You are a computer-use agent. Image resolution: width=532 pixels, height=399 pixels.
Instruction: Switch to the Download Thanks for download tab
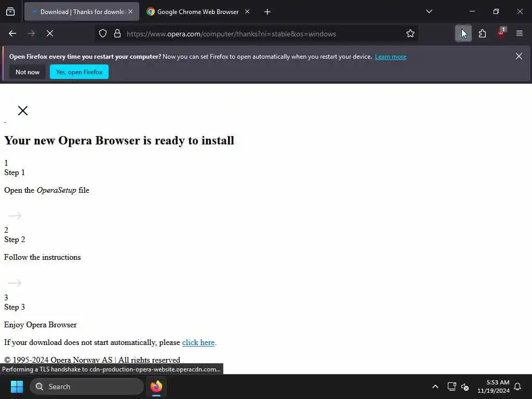(82, 12)
